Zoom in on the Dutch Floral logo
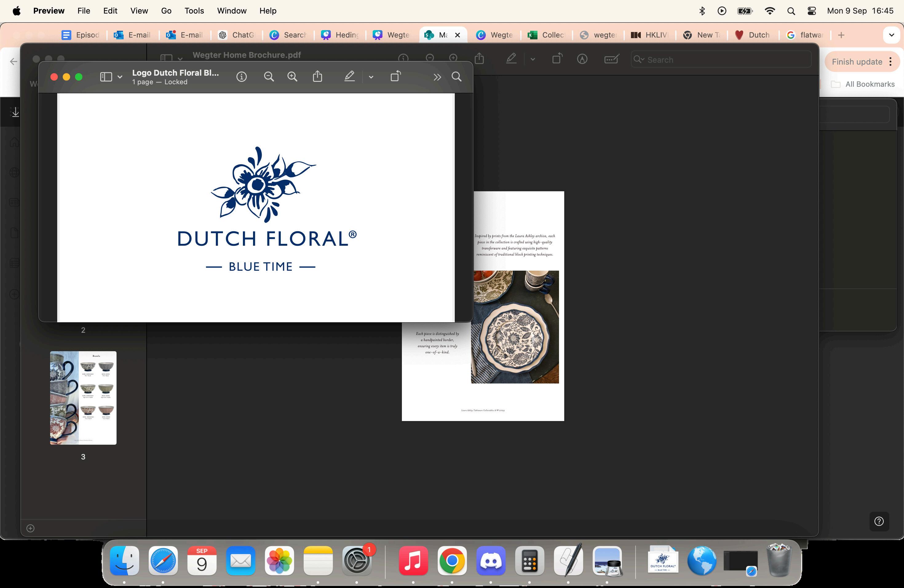This screenshot has width=904, height=588. [x=292, y=77]
